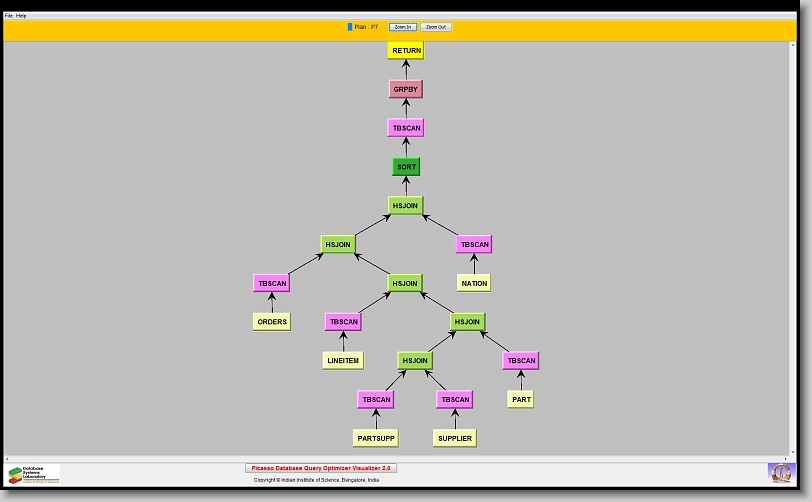
Task: Click the institute emblem icon at bottom right
Action: pyautogui.click(x=780, y=472)
